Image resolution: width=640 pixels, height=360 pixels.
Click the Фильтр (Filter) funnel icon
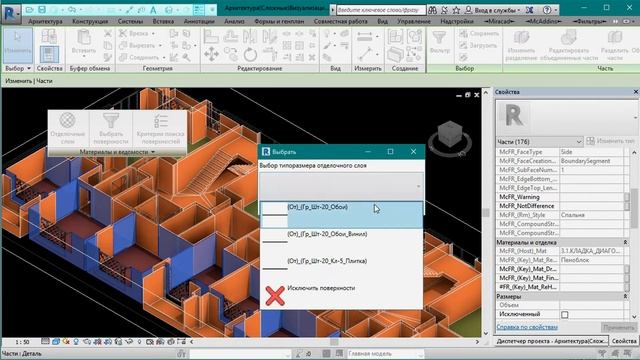(x=440, y=42)
